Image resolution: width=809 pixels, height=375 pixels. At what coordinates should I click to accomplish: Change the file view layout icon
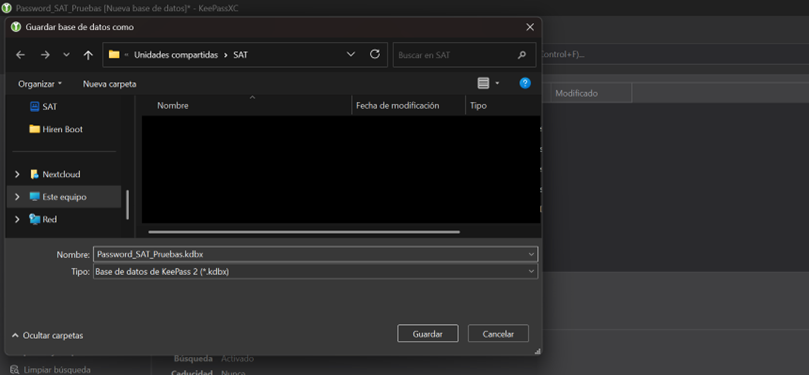483,83
